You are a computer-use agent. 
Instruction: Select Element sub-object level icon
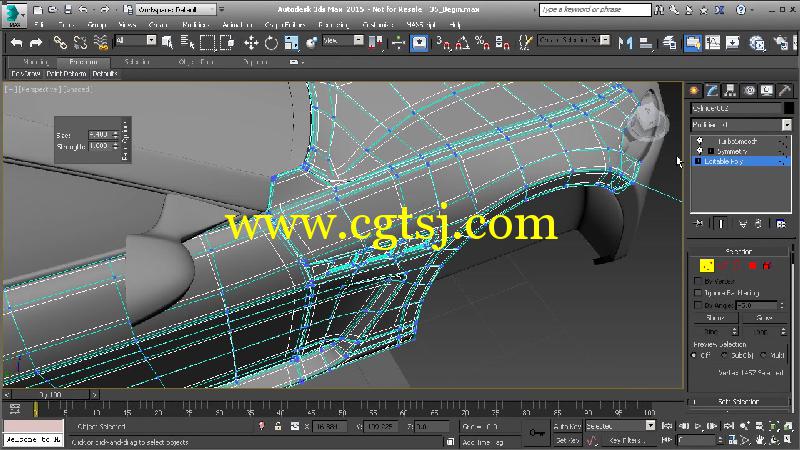click(767, 265)
